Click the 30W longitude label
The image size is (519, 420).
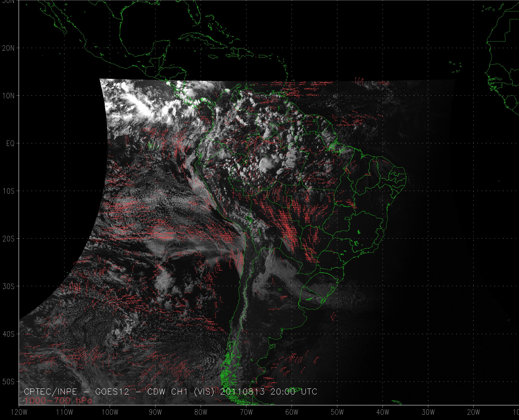(428, 412)
